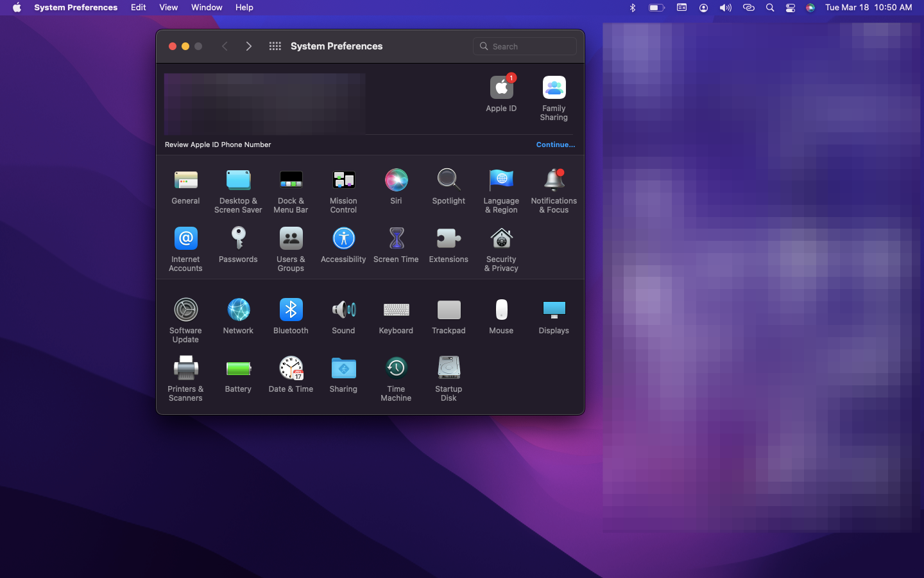Open the Apple menu
The image size is (924, 578).
[x=17, y=8]
